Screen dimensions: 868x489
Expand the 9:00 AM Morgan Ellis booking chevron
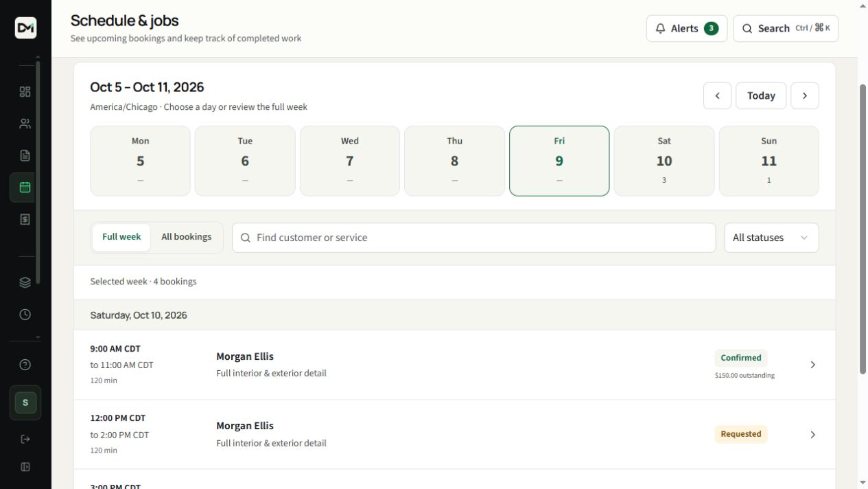pos(812,365)
